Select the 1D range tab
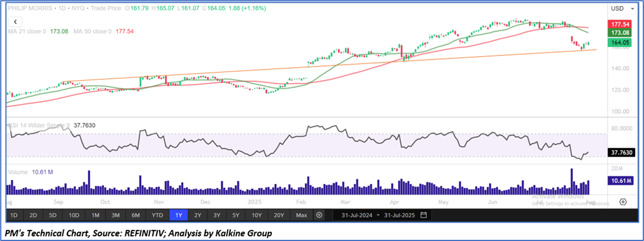 coord(14,215)
